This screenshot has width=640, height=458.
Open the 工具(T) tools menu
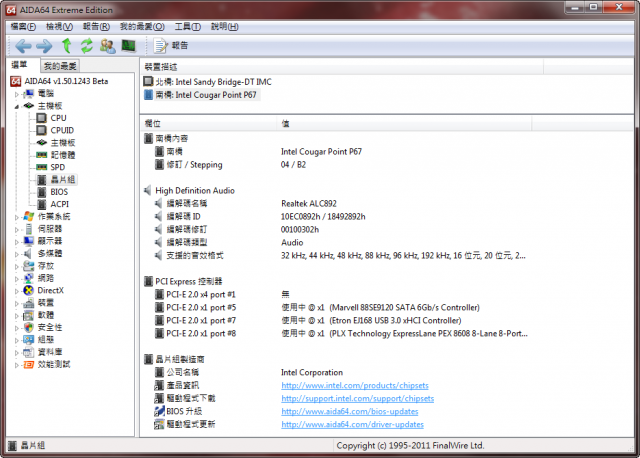[187, 26]
